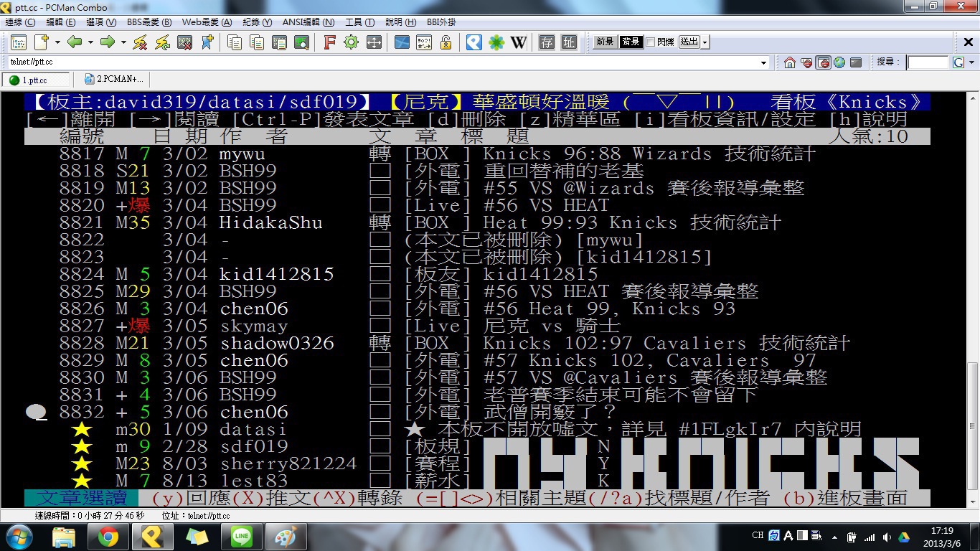980x551 pixels.
Task: Open font settings with red F icon
Action: [x=329, y=42]
